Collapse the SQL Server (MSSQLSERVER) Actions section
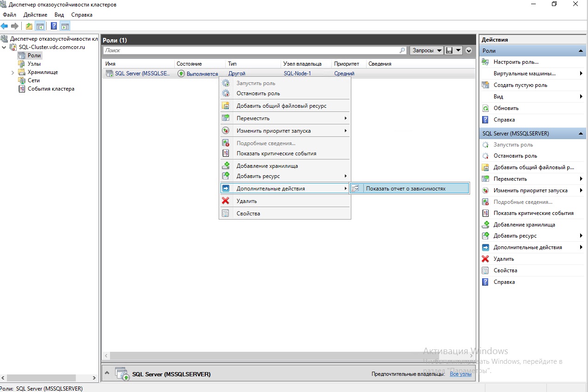This screenshot has width=588, height=392. 581,134
